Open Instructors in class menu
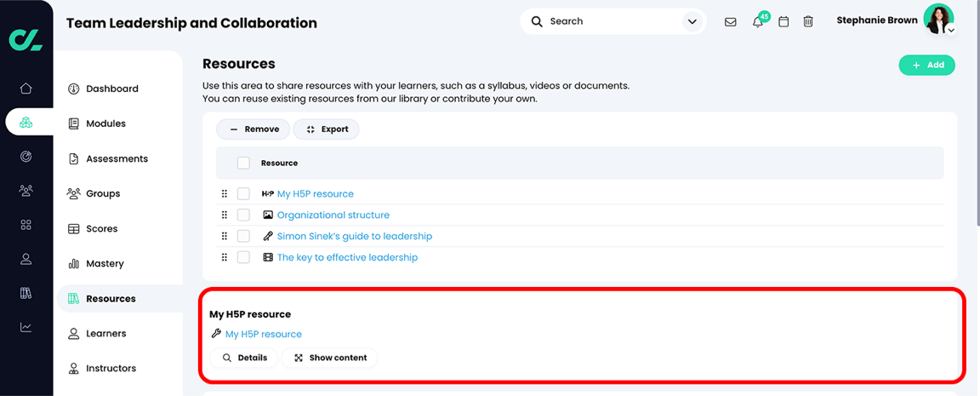Viewport: 980px width, 396px height. pyautogui.click(x=111, y=369)
